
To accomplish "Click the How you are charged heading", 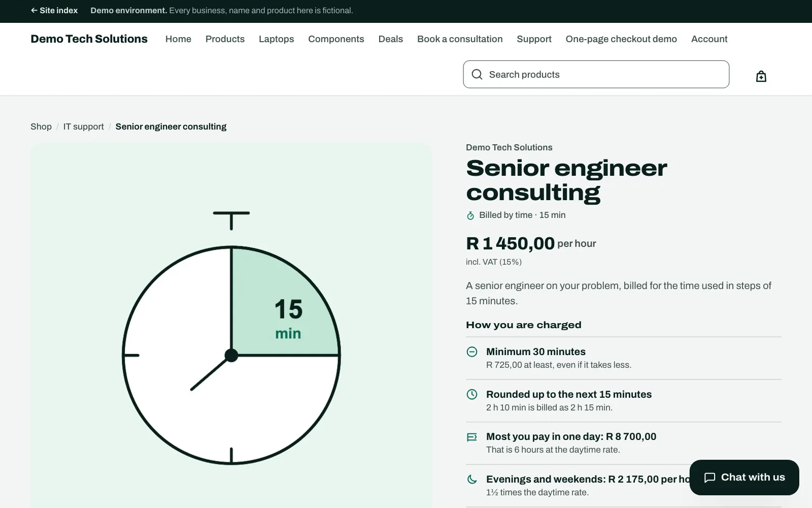I will coord(524,325).
